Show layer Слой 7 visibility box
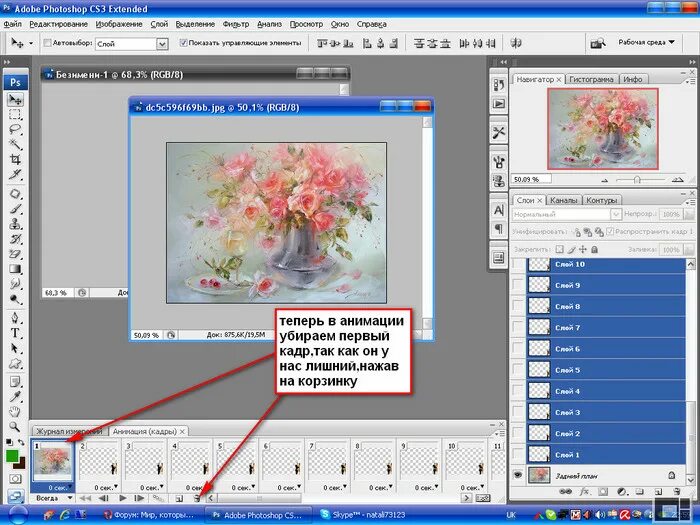700x525 pixels. pyautogui.click(x=517, y=328)
